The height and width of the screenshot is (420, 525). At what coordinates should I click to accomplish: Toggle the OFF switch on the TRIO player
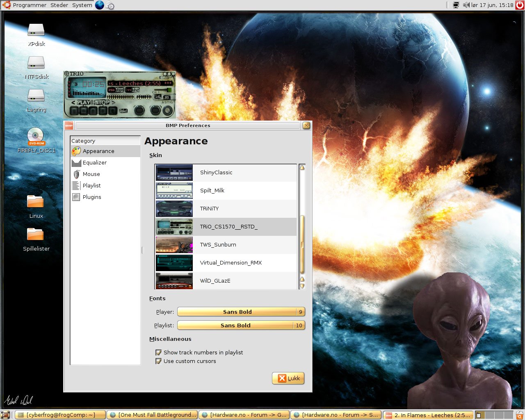coord(164,77)
